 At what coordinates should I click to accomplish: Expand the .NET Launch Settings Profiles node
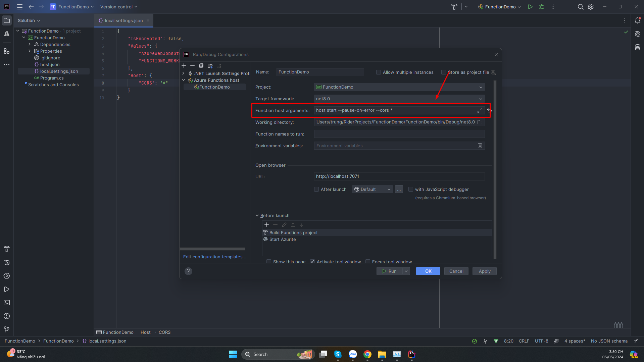click(183, 73)
